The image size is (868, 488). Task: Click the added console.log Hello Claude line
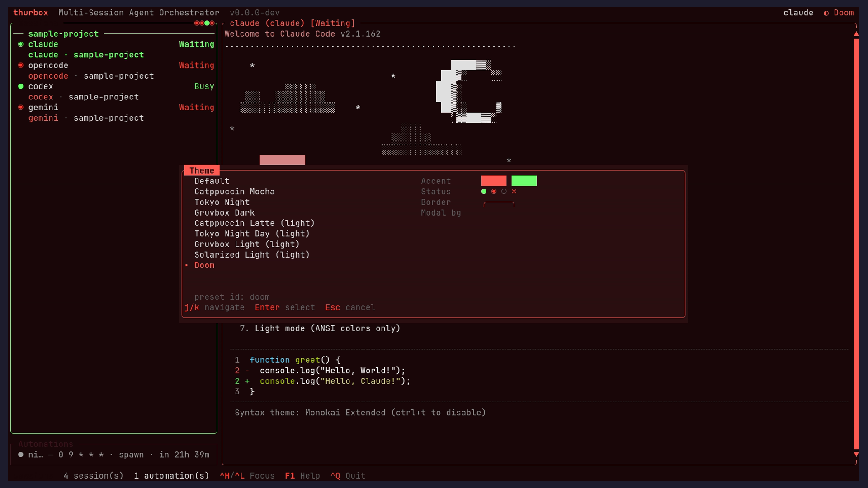click(323, 381)
